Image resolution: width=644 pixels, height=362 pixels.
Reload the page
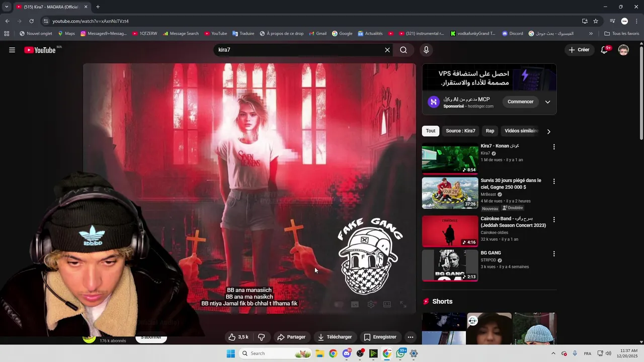(x=31, y=21)
